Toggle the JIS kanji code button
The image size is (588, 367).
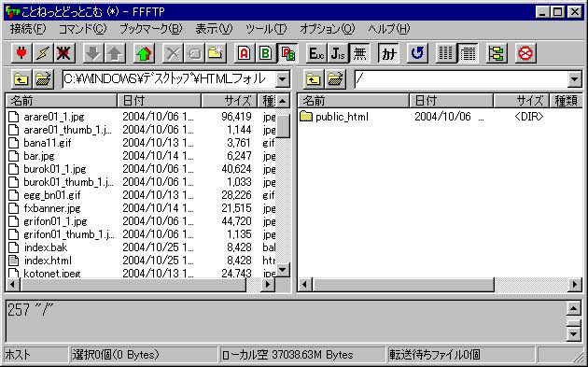coord(338,53)
